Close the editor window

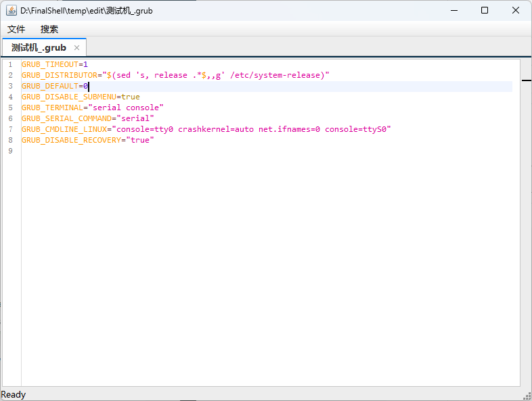516,10
